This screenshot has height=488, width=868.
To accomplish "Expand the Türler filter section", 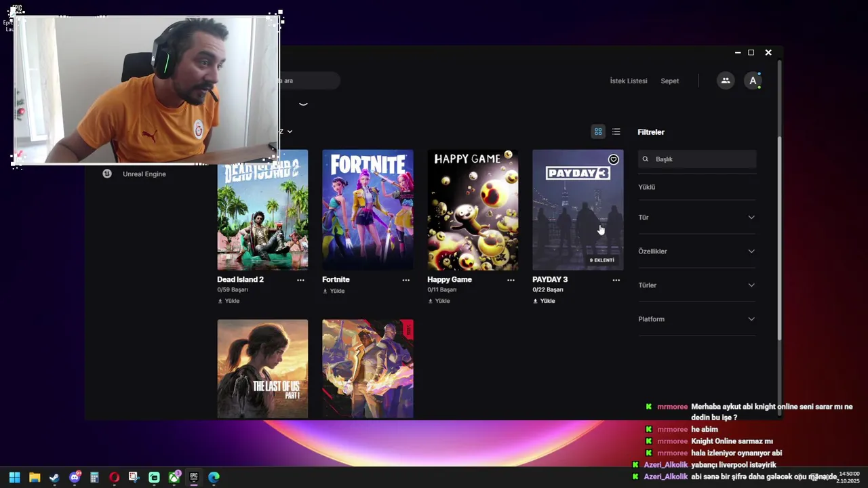I will [x=696, y=285].
